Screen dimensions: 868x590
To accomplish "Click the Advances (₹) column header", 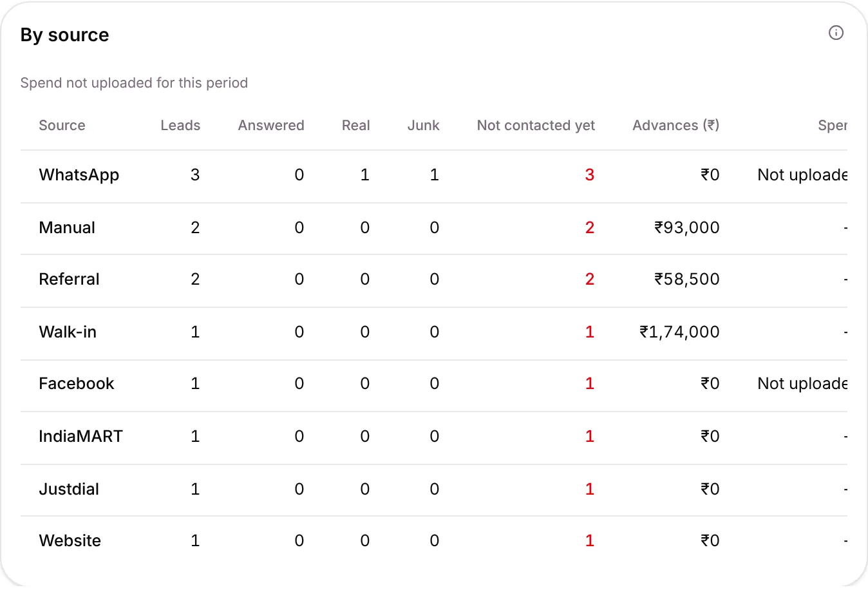I will tap(676, 126).
